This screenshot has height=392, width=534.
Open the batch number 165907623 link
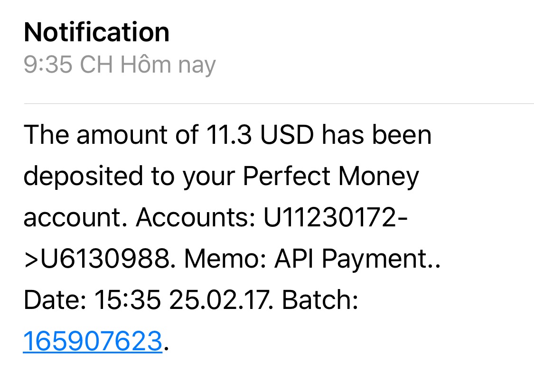[x=93, y=341]
